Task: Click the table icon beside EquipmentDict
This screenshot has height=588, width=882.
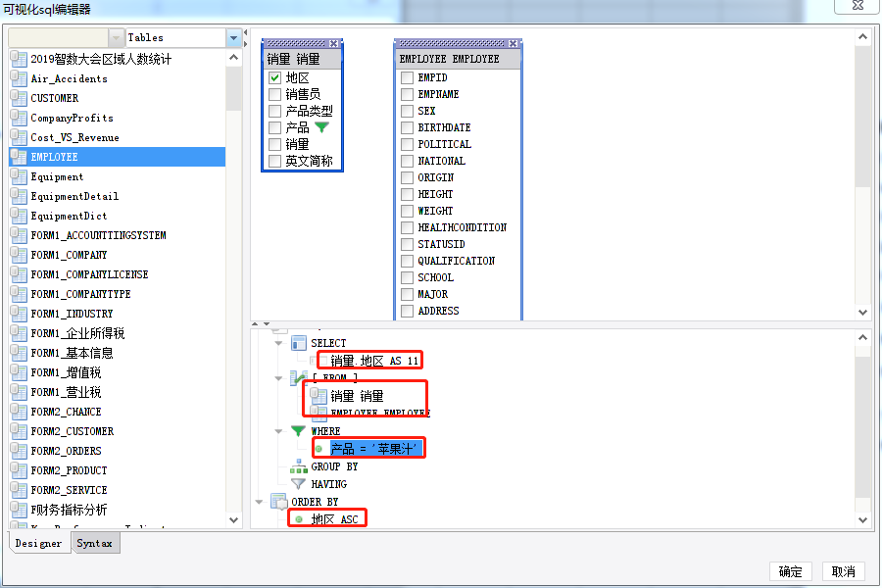Action: coord(19,216)
